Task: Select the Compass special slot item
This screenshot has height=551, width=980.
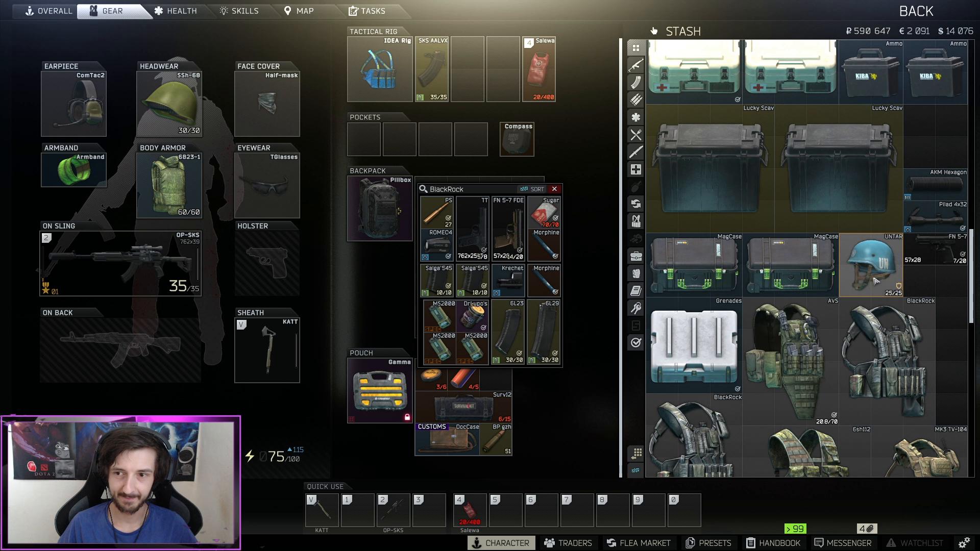Action: (x=517, y=139)
